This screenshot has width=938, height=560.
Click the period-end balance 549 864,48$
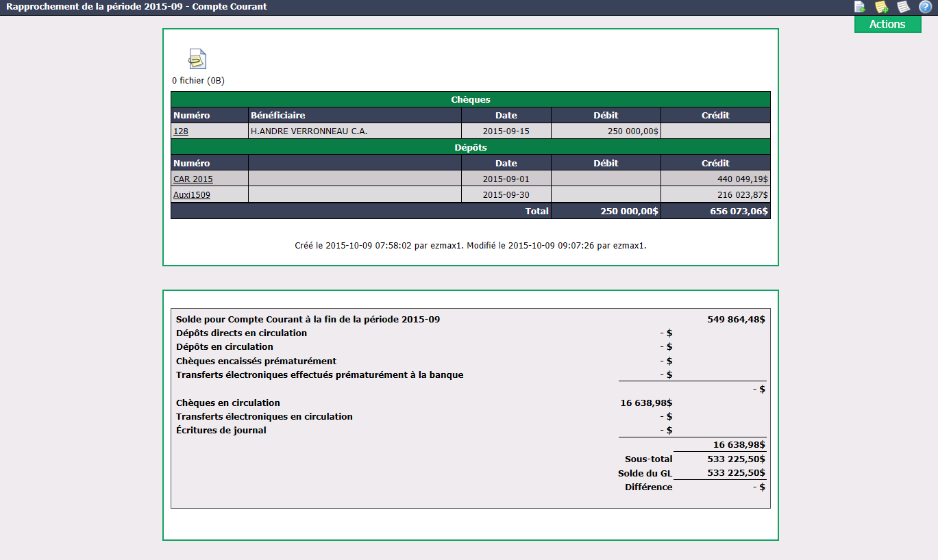pyautogui.click(x=736, y=319)
